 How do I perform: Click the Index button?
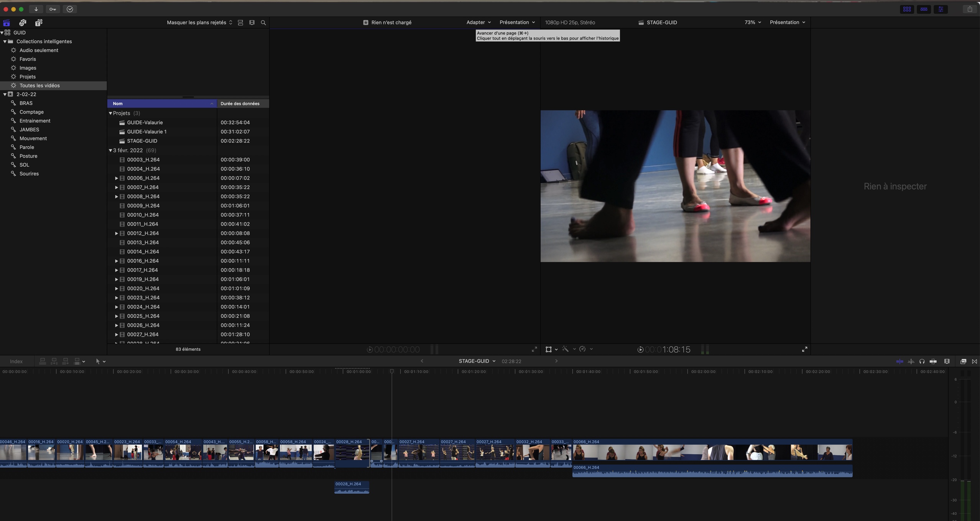click(16, 362)
